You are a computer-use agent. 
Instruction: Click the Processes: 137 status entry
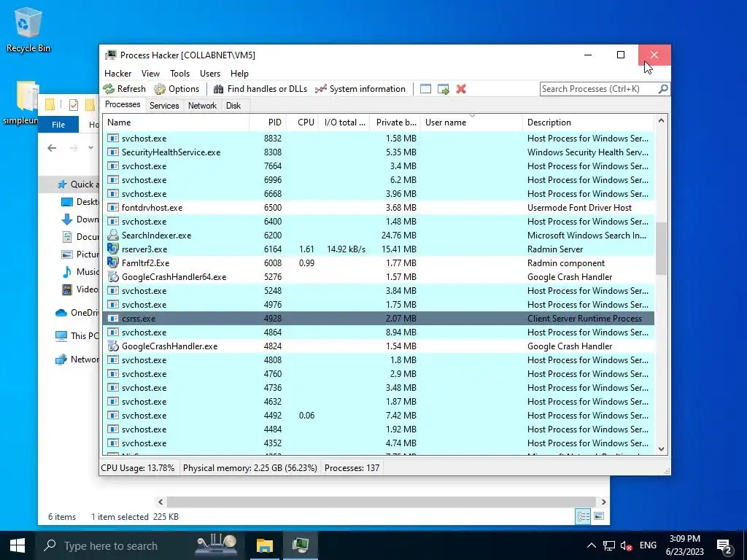pos(352,468)
